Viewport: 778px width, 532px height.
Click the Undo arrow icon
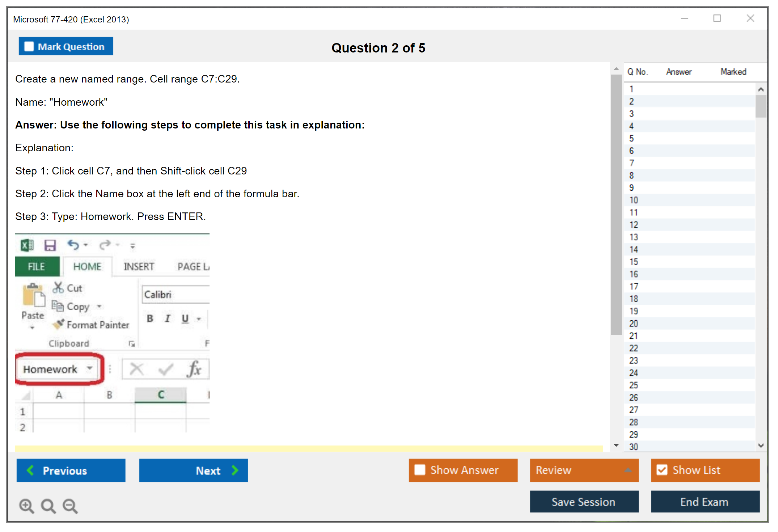pos(73,245)
